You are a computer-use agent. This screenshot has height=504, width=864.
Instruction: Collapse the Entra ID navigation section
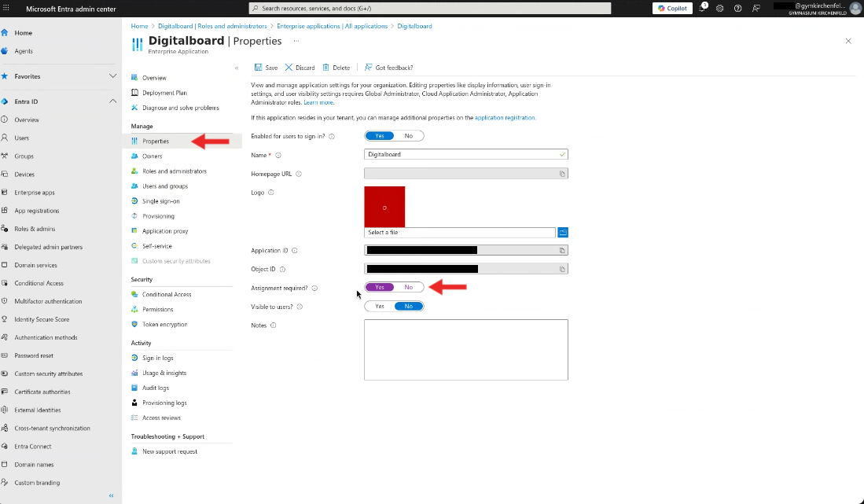[x=112, y=101]
